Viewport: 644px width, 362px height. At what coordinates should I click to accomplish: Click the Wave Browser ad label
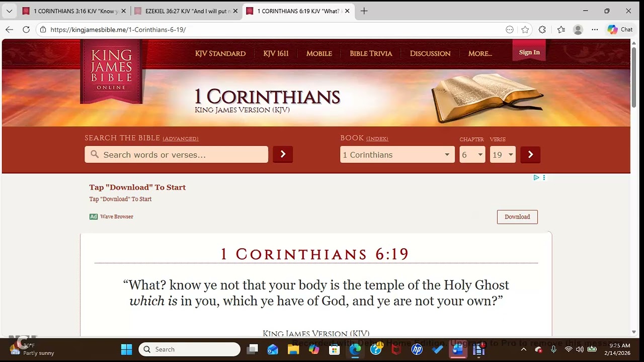(x=117, y=217)
